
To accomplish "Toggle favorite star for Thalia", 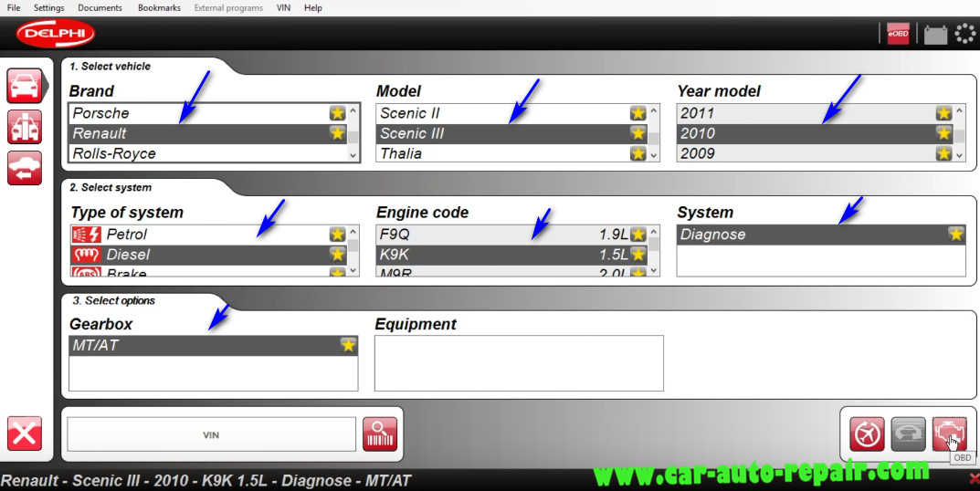I will [x=638, y=153].
